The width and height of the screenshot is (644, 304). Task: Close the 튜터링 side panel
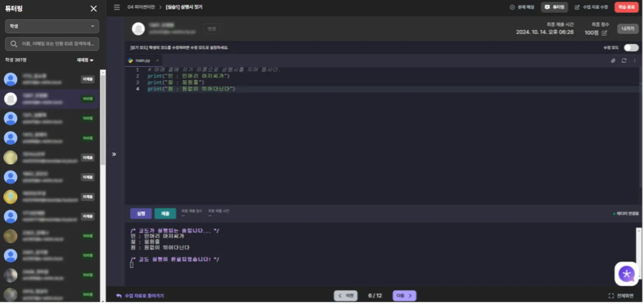tap(94, 8)
